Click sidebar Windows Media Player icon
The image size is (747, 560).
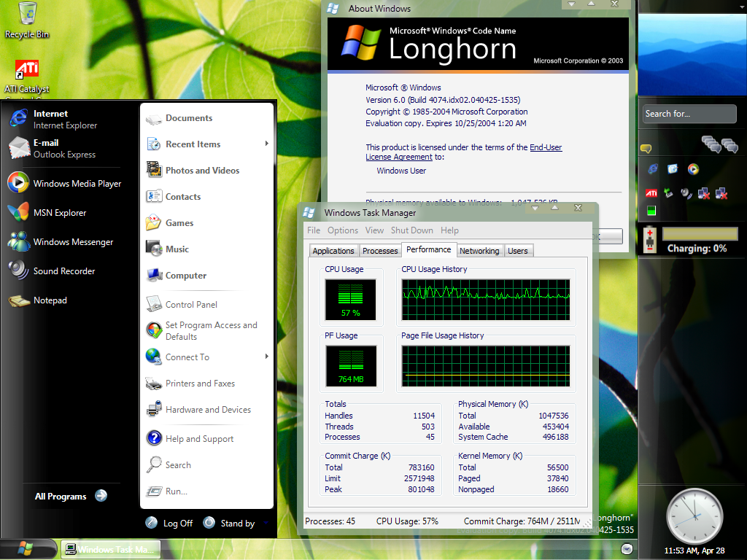693,168
